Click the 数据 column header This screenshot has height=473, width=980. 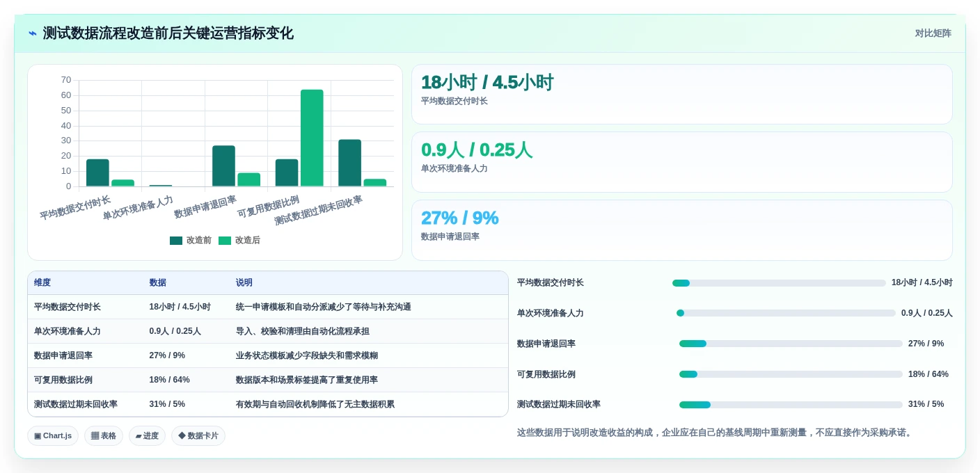pos(157,283)
